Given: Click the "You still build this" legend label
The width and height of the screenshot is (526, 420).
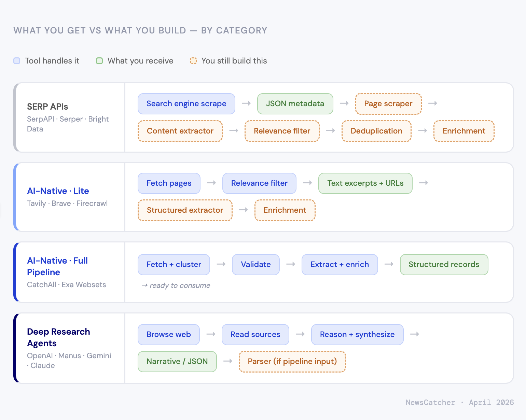Looking at the screenshot, I should tap(234, 61).
